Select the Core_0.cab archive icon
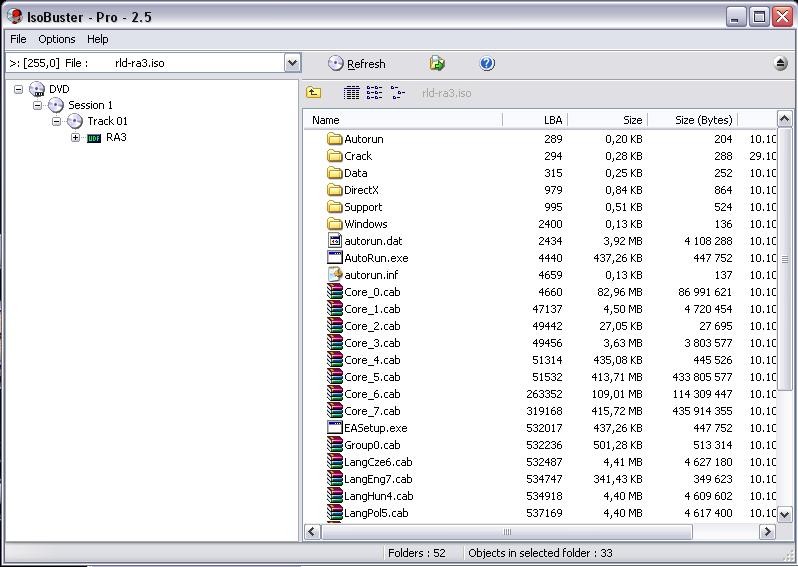Viewport: 798px width, 567px height. point(334,292)
